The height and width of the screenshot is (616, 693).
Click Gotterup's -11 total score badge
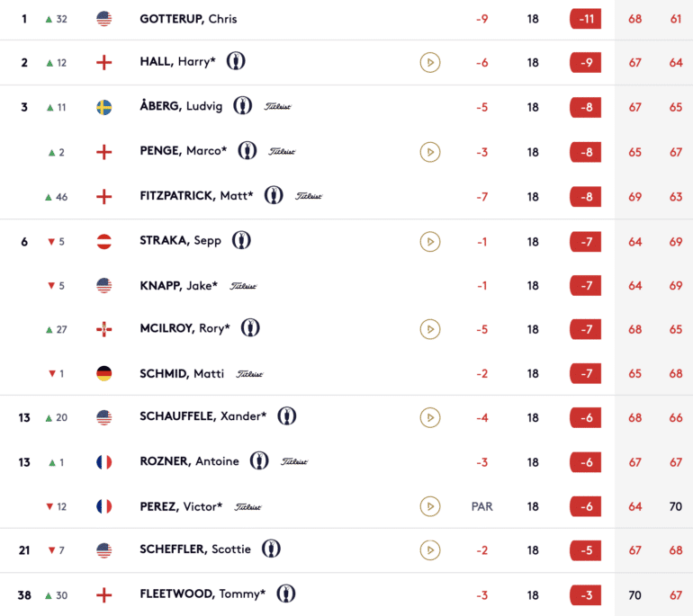tap(586, 19)
